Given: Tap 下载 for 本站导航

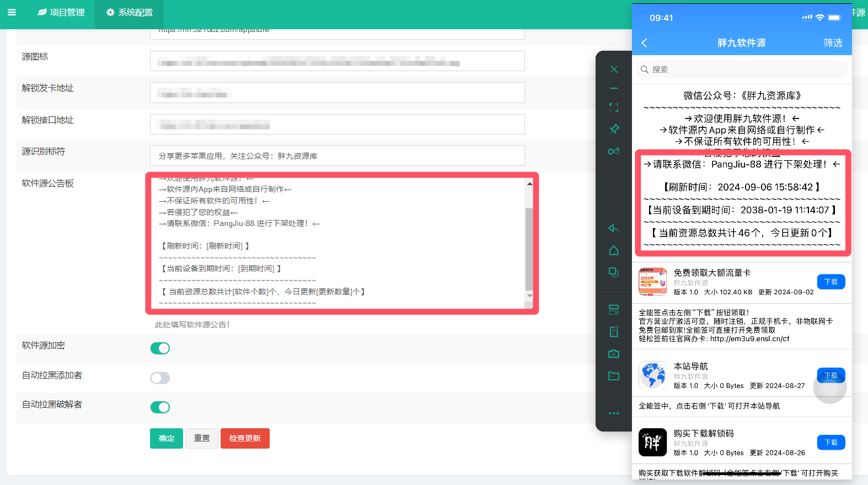Looking at the screenshot, I should 831,375.
